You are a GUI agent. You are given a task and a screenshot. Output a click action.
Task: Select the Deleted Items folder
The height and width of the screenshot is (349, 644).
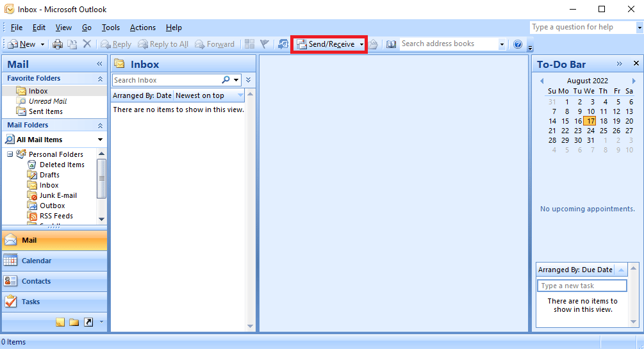pos(62,165)
